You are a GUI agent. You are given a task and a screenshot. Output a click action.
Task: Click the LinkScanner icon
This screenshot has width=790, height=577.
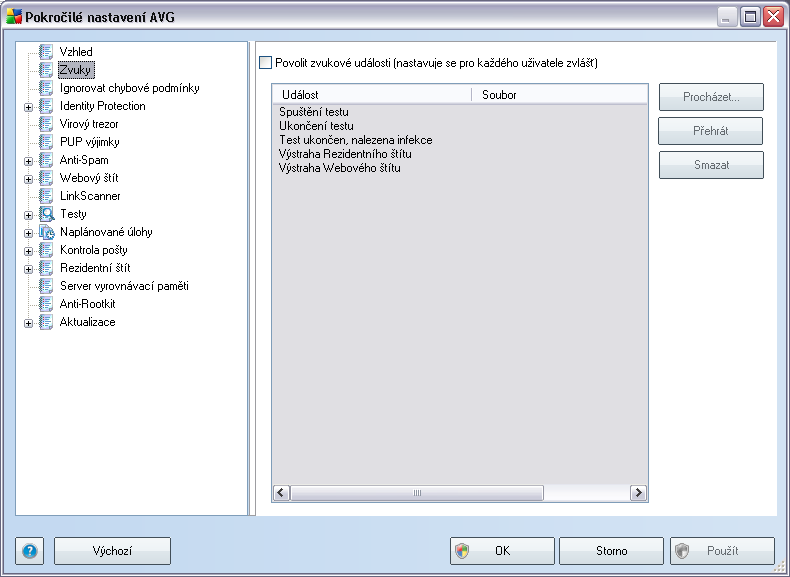[46, 196]
